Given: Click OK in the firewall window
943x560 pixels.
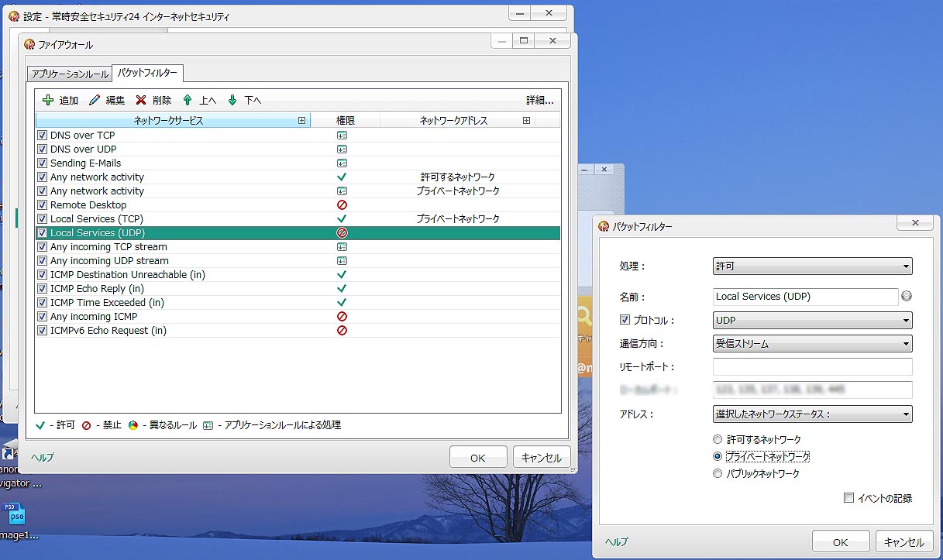Looking at the screenshot, I should 478,457.
